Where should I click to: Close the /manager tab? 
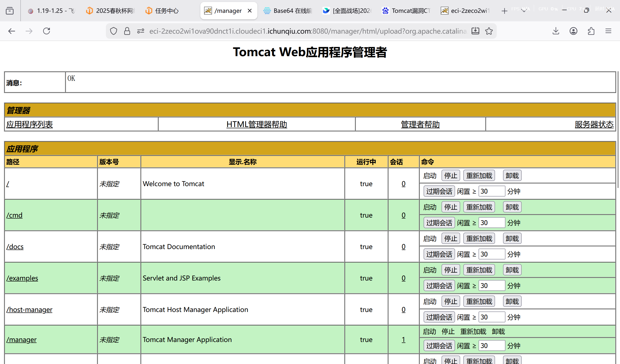coord(249,11)
